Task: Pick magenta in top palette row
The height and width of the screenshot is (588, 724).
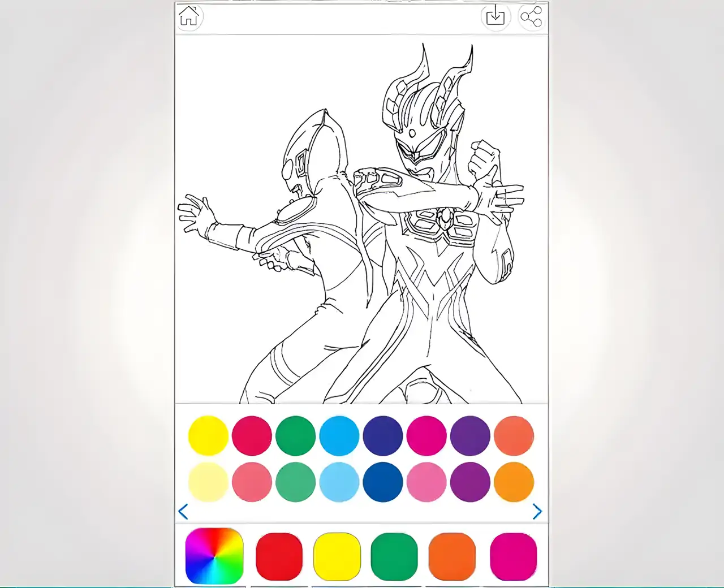Action: click(426, 436)
